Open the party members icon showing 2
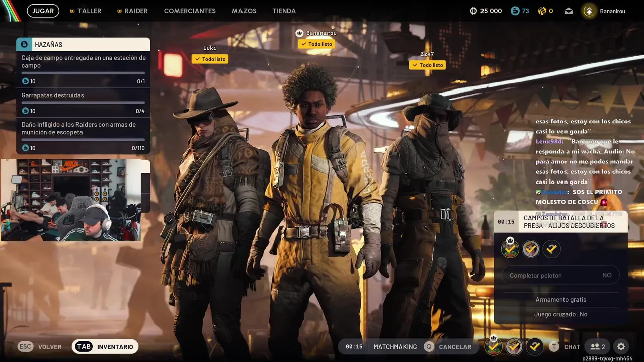Image resolution: width=644 pixels, height=362 pixels. pos(598,347)
